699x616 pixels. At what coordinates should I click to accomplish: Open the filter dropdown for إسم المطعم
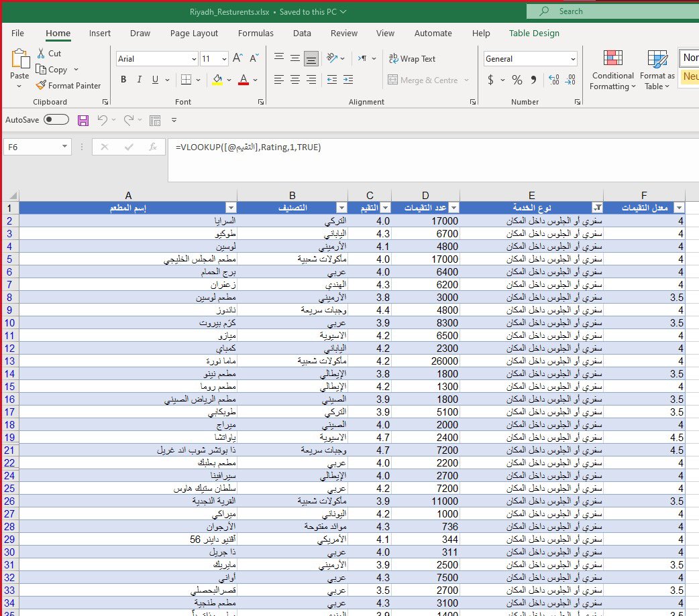point(231,208)
